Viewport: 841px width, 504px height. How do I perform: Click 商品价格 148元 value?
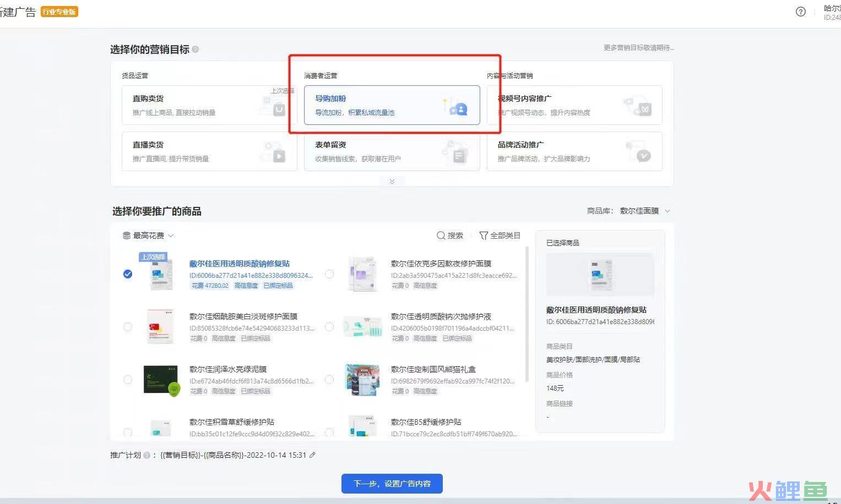tap(555, 388)
